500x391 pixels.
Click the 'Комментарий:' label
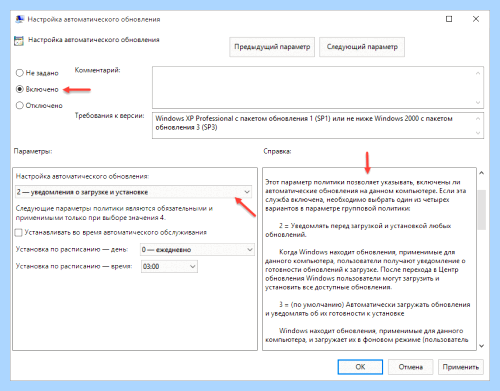pyautogui.click(x=97, y=70)
